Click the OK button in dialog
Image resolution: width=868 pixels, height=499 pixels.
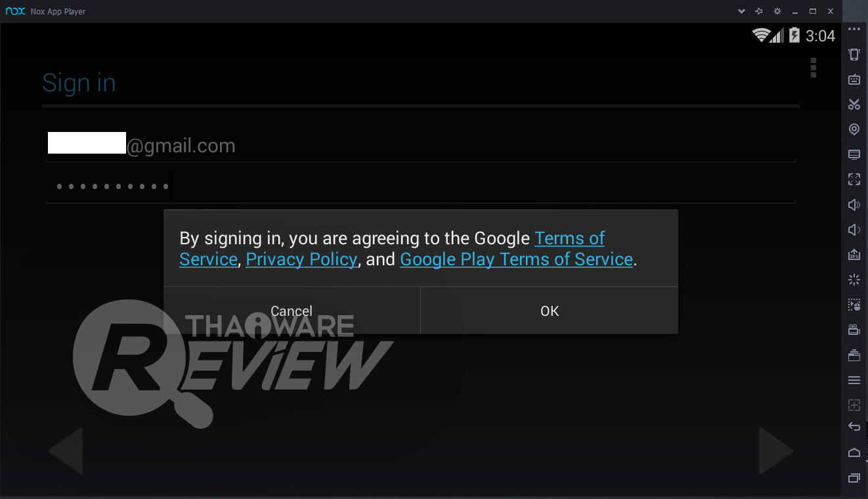coord(550,311)
